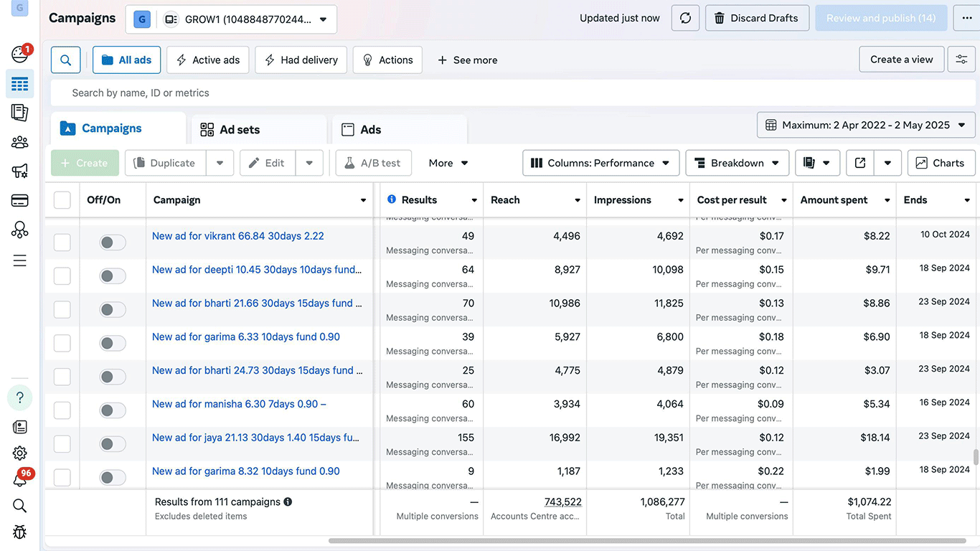Viewport: 980px width, 551px height.
Task: Click the horizontal table scrollbar
Action: (646, 540)
